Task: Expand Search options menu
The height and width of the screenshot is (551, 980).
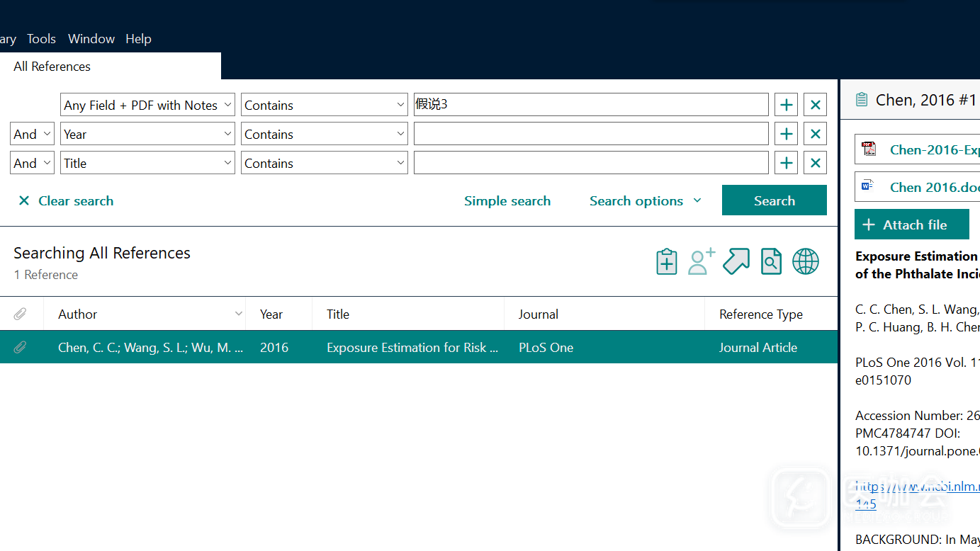Action: 645,201
